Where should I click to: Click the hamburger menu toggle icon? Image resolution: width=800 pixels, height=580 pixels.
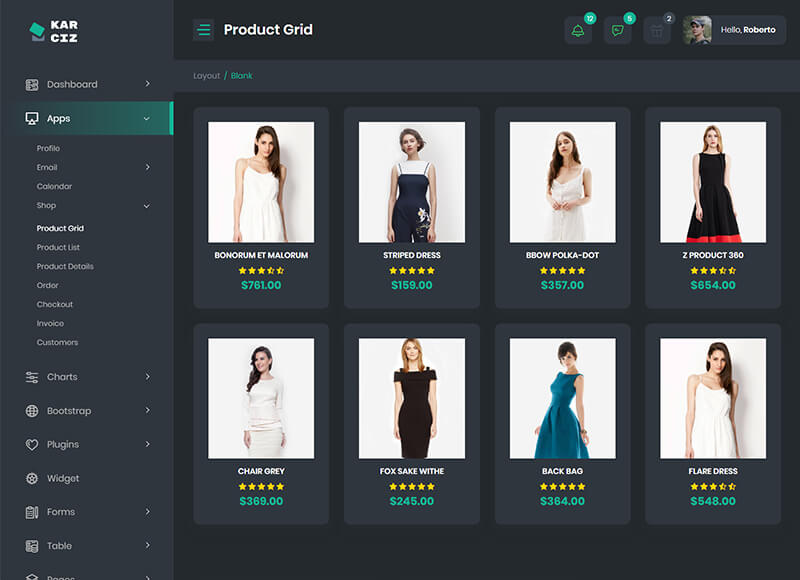click(204, 30)
